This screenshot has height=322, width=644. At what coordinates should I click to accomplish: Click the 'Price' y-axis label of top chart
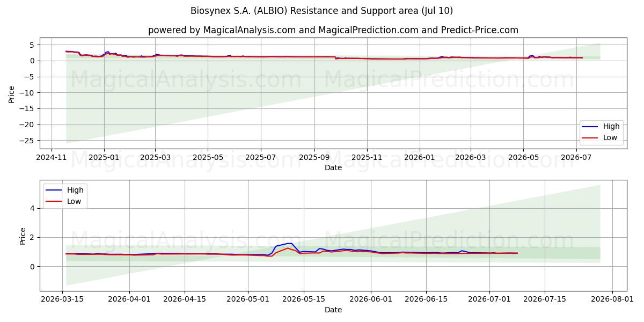[x=12, y=94]
